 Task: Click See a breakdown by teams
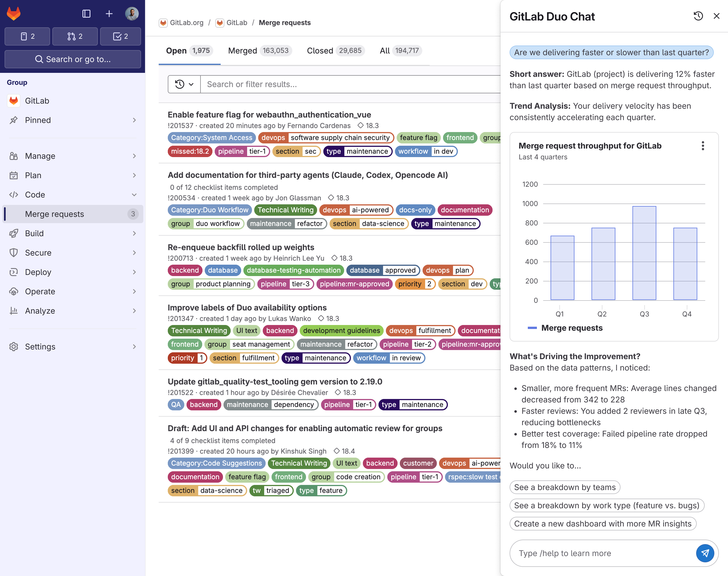564,487
